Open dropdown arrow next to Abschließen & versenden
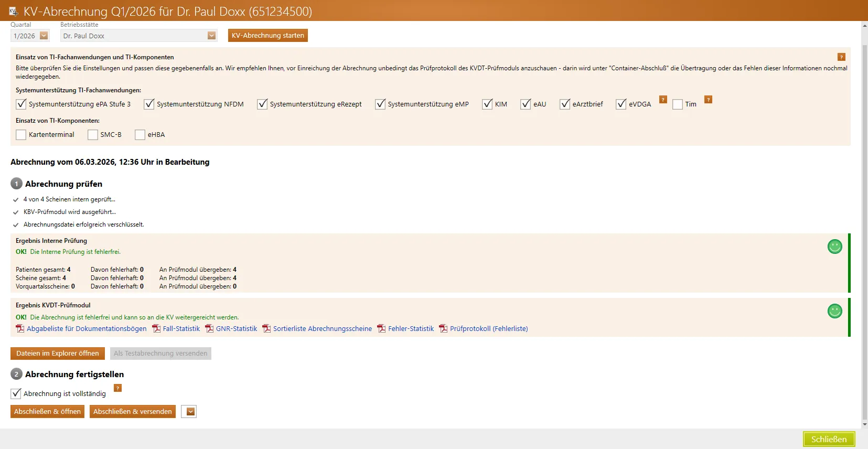868x449 pixels. (x=190, y=412)
